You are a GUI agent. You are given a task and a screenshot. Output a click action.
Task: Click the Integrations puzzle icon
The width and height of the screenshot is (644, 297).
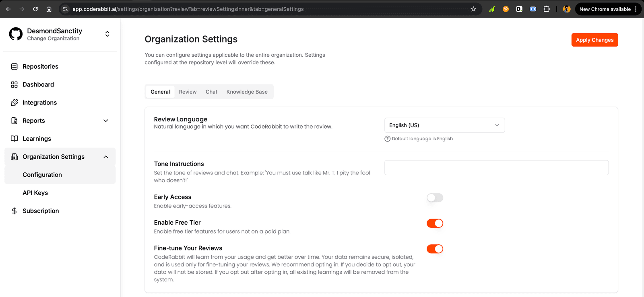[x=14, y=103]
